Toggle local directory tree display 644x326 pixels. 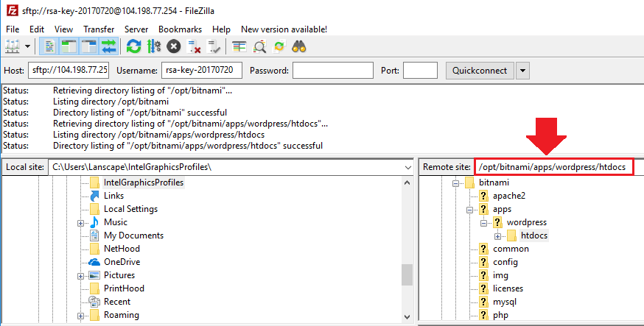pos(69,46)
